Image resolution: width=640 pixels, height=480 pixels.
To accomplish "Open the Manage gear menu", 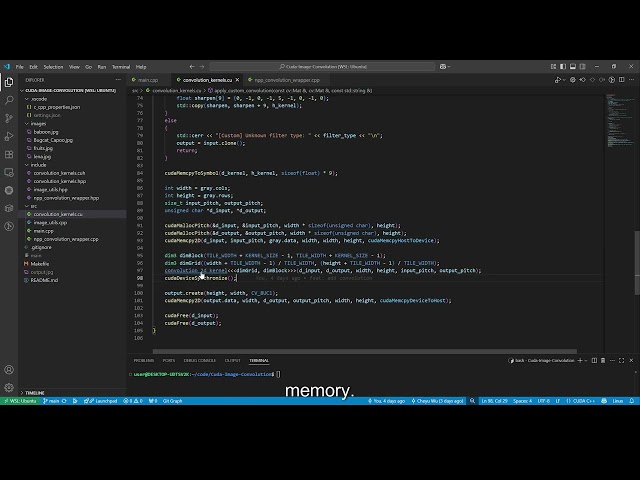I will pyautogui.click(x=9, y=386).
